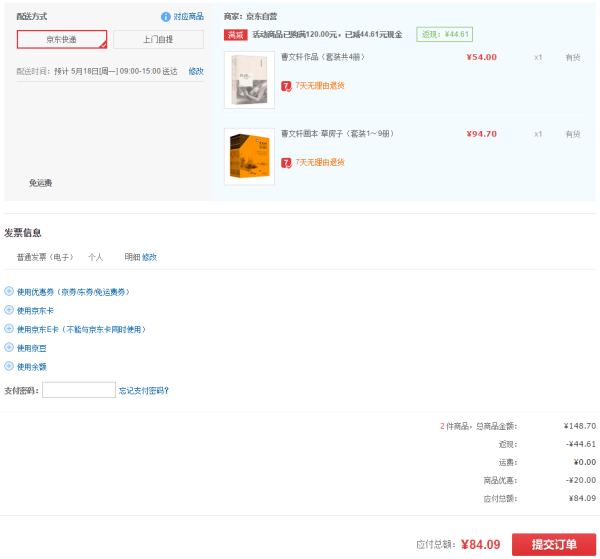Click the 返现 value -¥44.61 in summary

[580, 444]
